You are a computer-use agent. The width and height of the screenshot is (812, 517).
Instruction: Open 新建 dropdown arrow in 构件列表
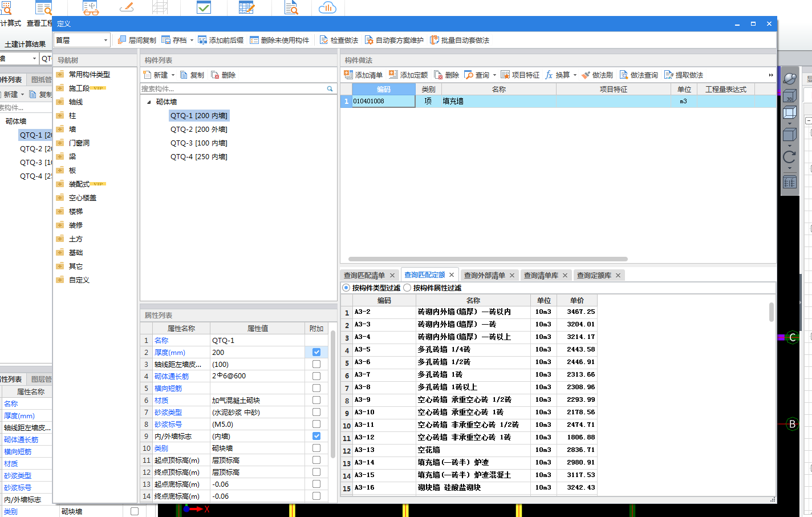pos(173,75)
